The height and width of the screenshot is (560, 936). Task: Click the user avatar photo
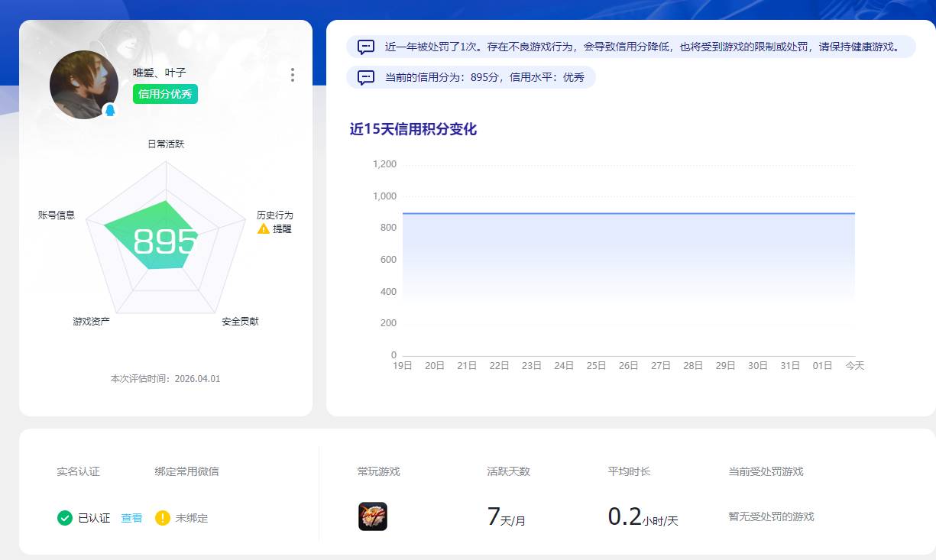click(84, 84)
